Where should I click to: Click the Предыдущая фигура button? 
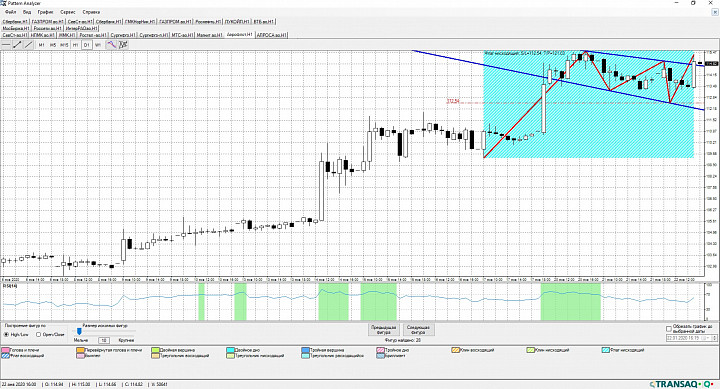(383, 330)
